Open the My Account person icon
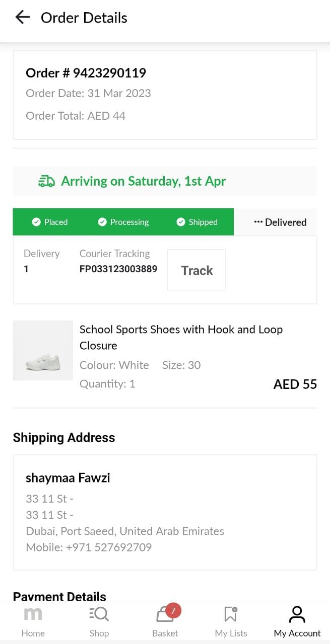 coord(297,614)
